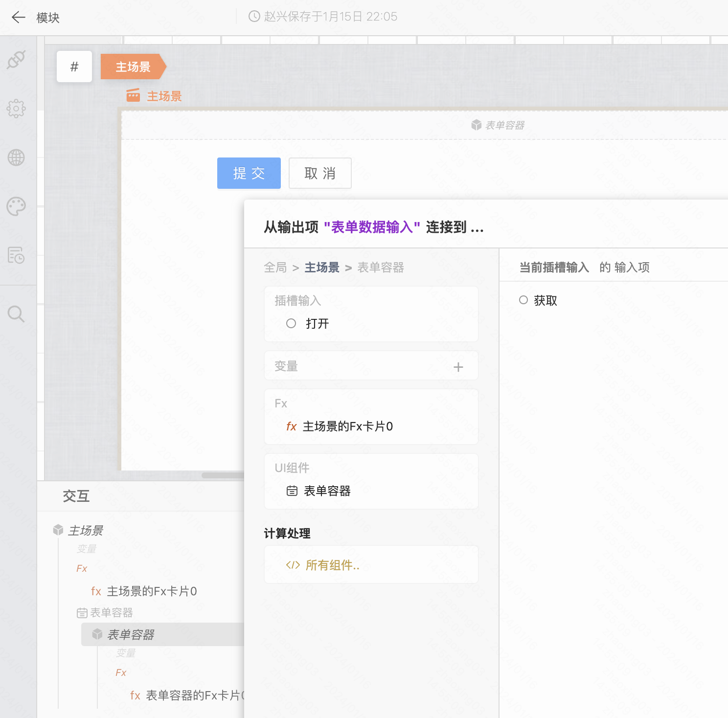Open the globe icon in left sidebar

click(x=16, y=157)
